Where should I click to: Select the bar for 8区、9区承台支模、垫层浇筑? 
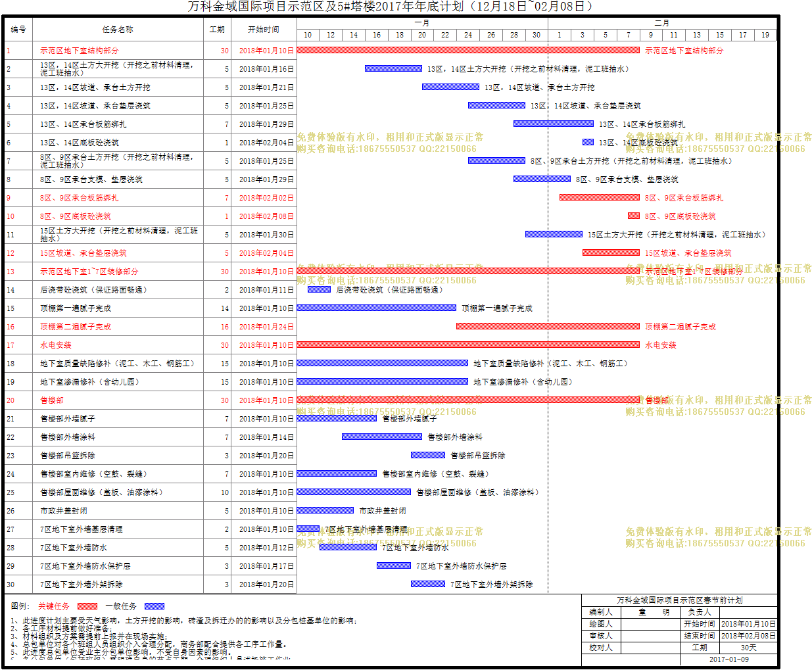(542, 179)
